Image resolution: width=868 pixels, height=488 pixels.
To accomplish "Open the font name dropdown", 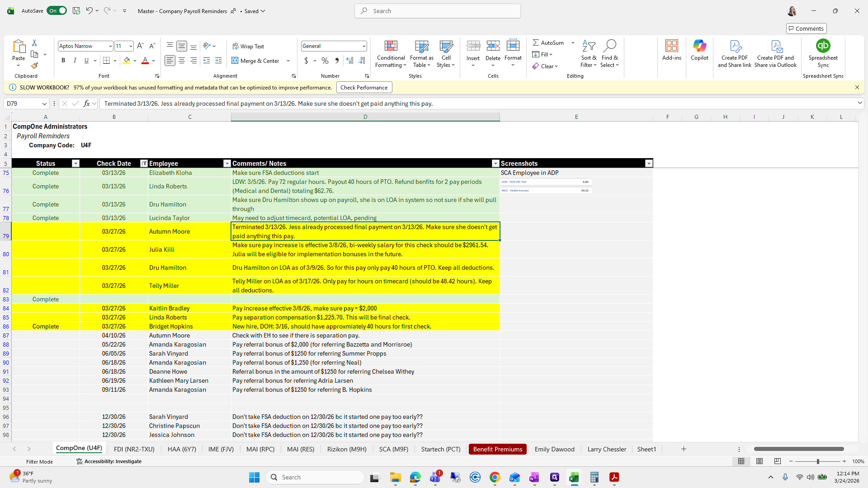I will pyautogui.click(x=109, y=46).
